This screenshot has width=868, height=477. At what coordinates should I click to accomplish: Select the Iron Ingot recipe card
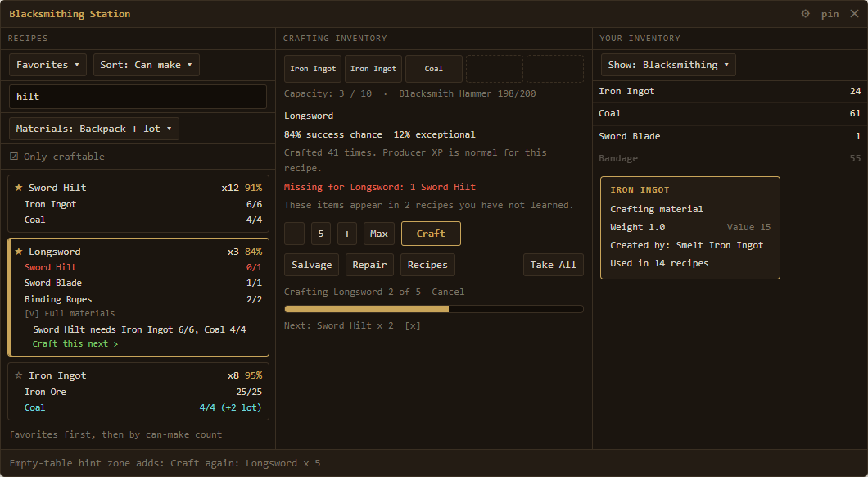pyautogui.click(x=138, y=391)
